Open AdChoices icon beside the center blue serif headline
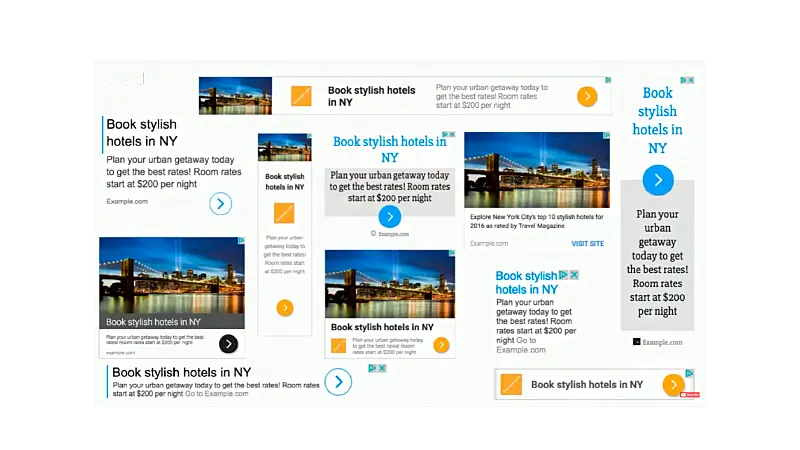800x450 pixels. point(445,135)
